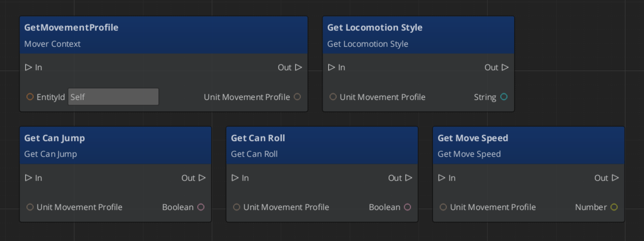
Task: Click the Number output pin on Get Move Speed
Action: pyautogui.click(x=614, y=207)
